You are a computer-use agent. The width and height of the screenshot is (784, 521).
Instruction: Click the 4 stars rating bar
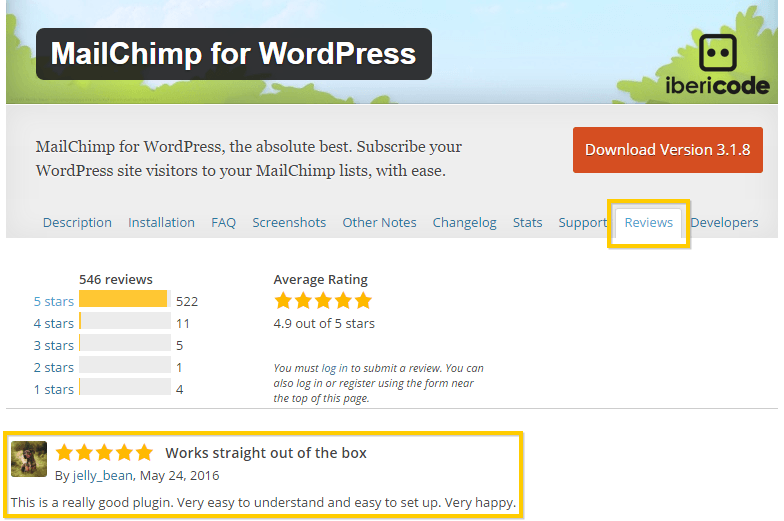[x=125, y=320]
